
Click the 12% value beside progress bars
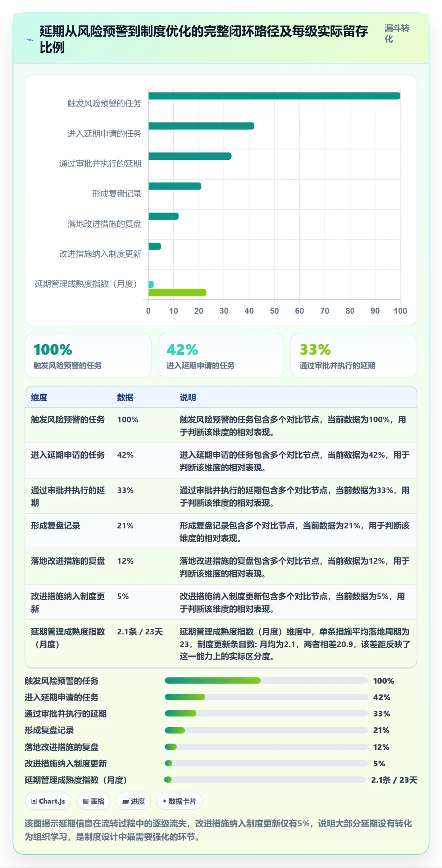381,747
